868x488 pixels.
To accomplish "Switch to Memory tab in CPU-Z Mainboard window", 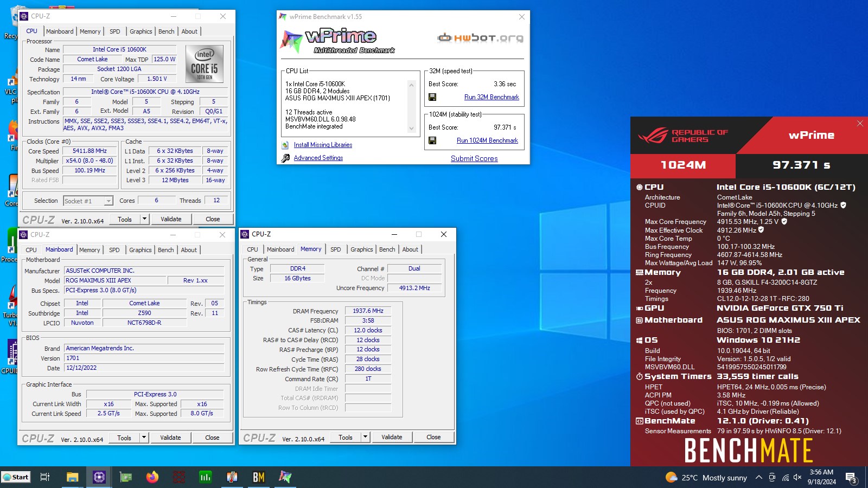I will [90, 250].
